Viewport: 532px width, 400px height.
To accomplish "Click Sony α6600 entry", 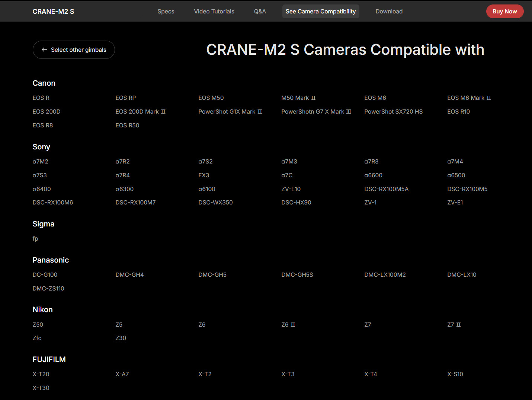I will tap(374, 175).
